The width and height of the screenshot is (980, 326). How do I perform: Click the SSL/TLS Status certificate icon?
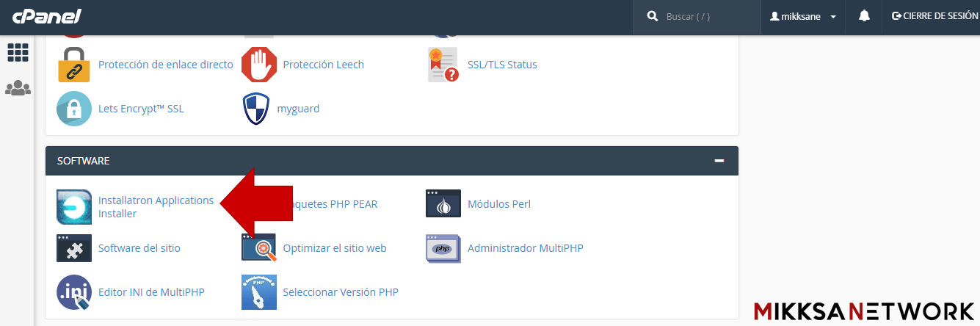click(x=443, y=65)
